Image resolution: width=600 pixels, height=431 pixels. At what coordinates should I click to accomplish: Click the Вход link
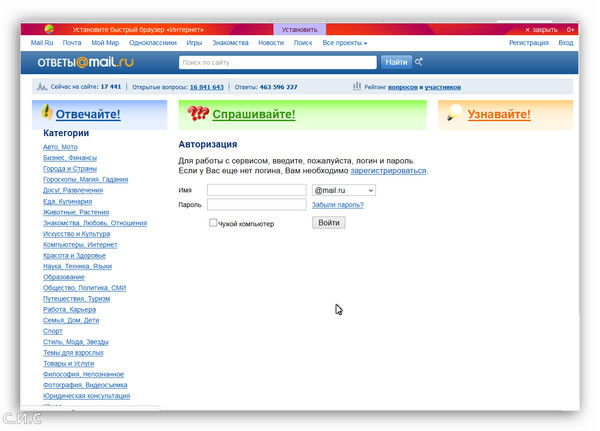coord(566,43)
